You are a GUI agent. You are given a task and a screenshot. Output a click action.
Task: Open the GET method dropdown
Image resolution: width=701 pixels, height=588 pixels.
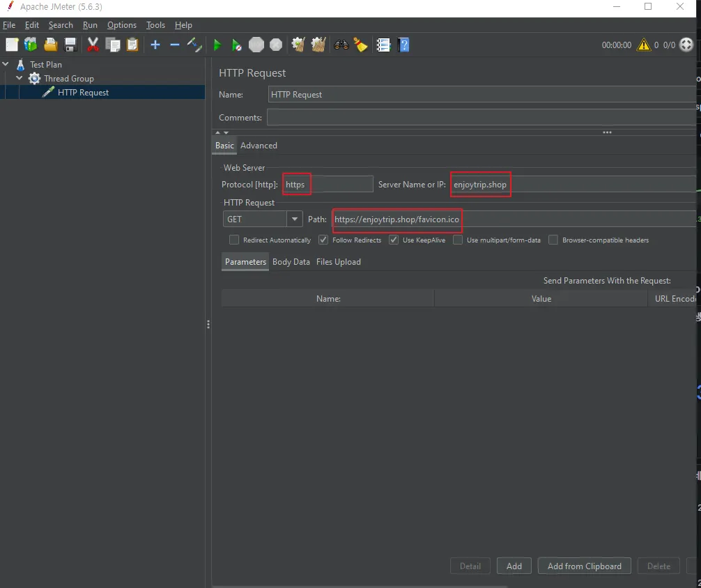tap(293, 219)
